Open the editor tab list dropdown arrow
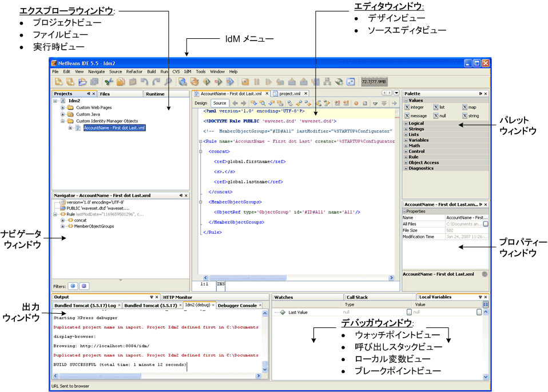Screen dimensions: 548x392 click(x=396, y=93)
